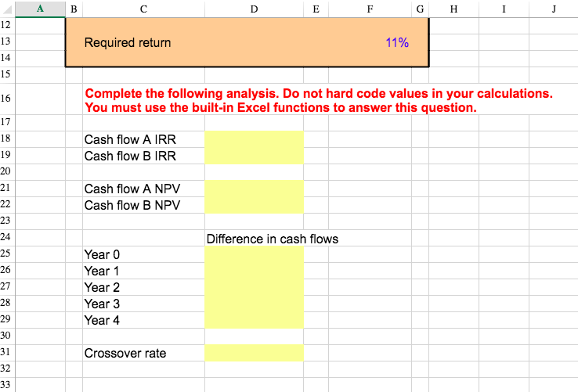Select the Cash flow B NPV answer cell
The height and width of the screenshot is (392, 578).
click(254, 205)
